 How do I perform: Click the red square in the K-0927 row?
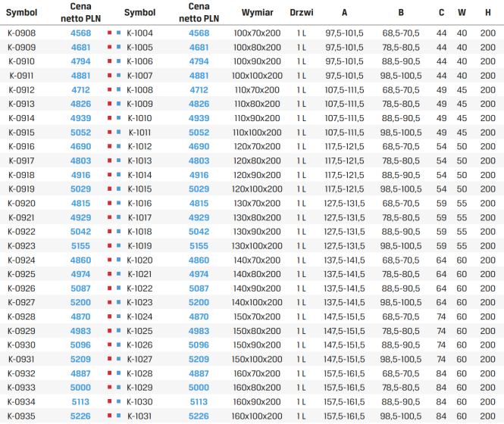click(110, 302)
